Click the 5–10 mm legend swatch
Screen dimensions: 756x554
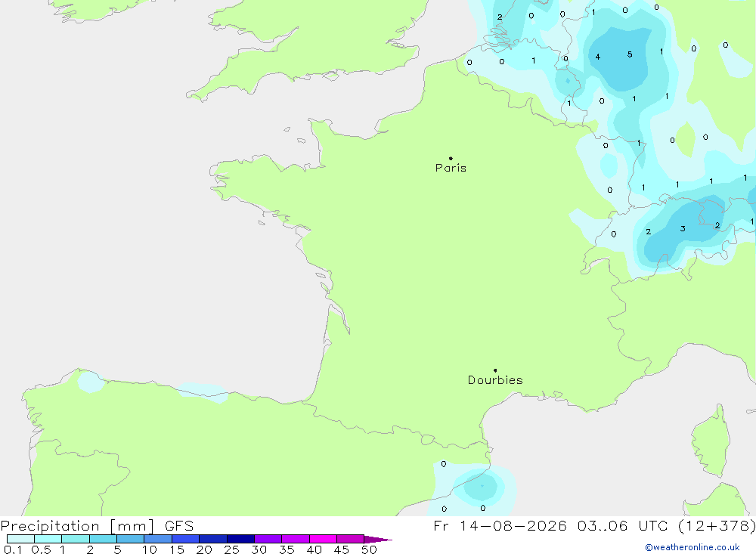pos(130,539)
